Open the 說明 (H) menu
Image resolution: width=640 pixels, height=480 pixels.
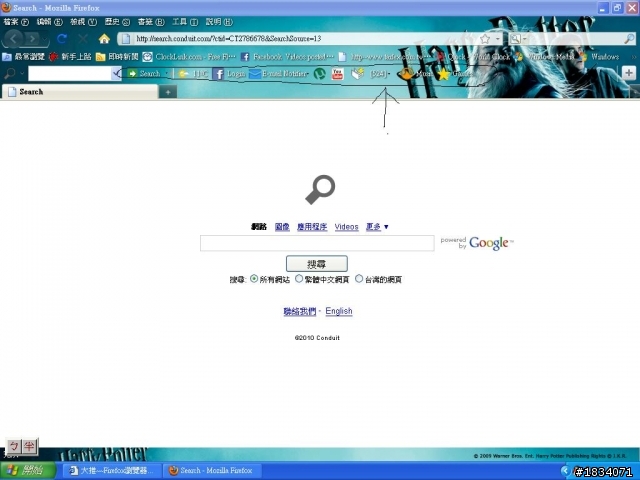(219, 22)
